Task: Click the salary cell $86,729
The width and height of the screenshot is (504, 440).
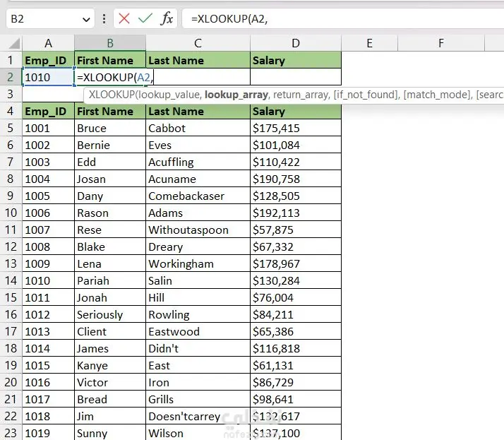Action: [296, 382]
